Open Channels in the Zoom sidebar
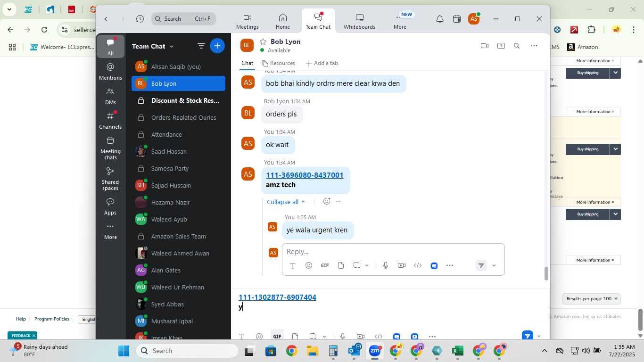This screenshot has width=644, height=362. [x=110, y=120]
